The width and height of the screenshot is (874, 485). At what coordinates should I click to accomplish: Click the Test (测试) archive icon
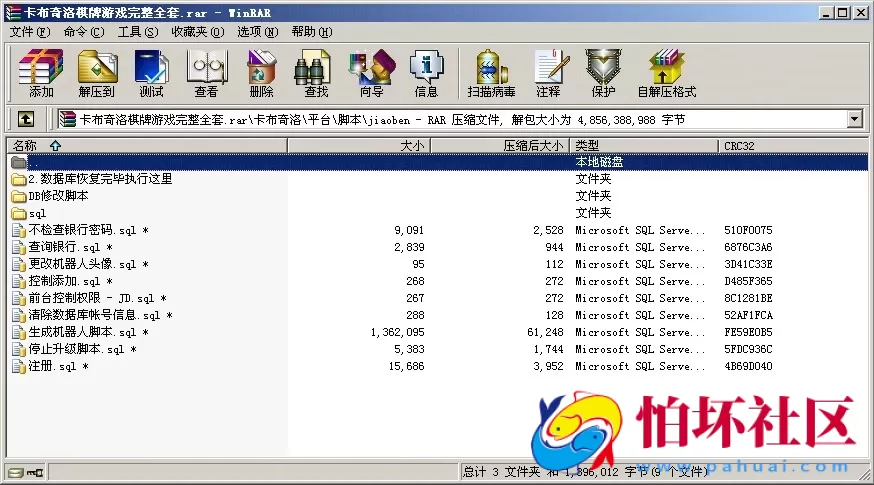151,73
